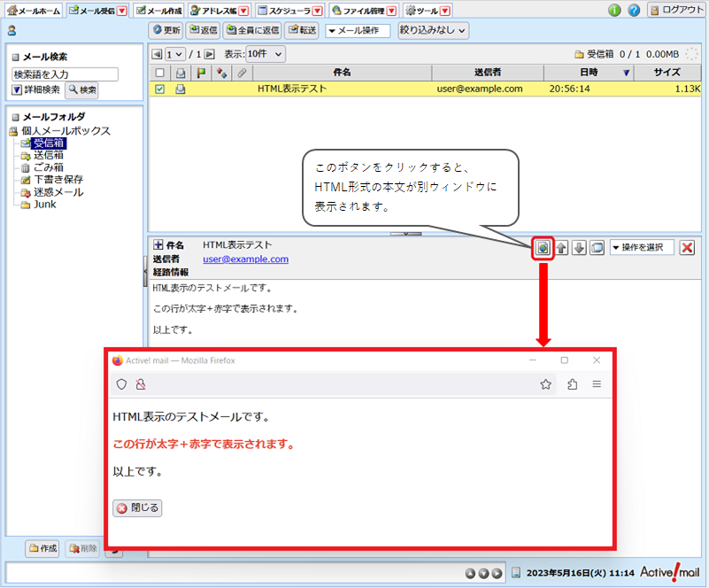This screenshot has width=709, height=588.
Task: Open the メール操作 dropdown
Action: tap(358, 30)
